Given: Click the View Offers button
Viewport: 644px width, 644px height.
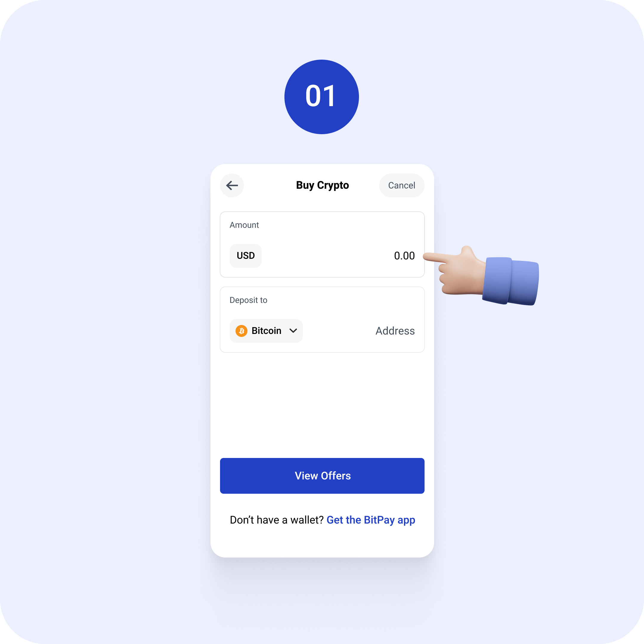Looking at the screenshot, I should [322, 475].
